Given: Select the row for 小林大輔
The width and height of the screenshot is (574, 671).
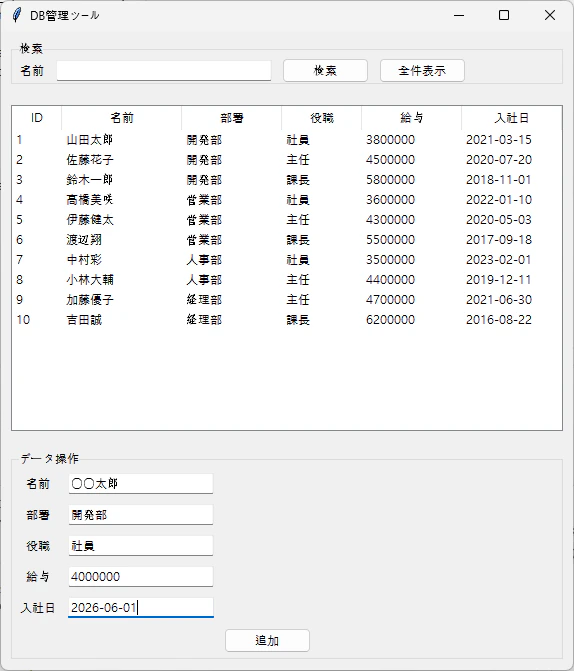Looking at the screenshot, I should [287, 280].
